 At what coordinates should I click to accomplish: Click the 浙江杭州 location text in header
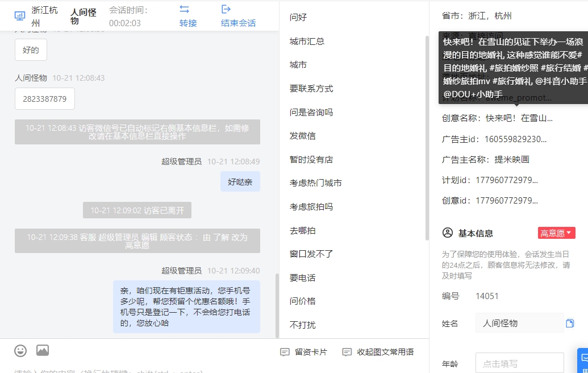click(45, 16)
